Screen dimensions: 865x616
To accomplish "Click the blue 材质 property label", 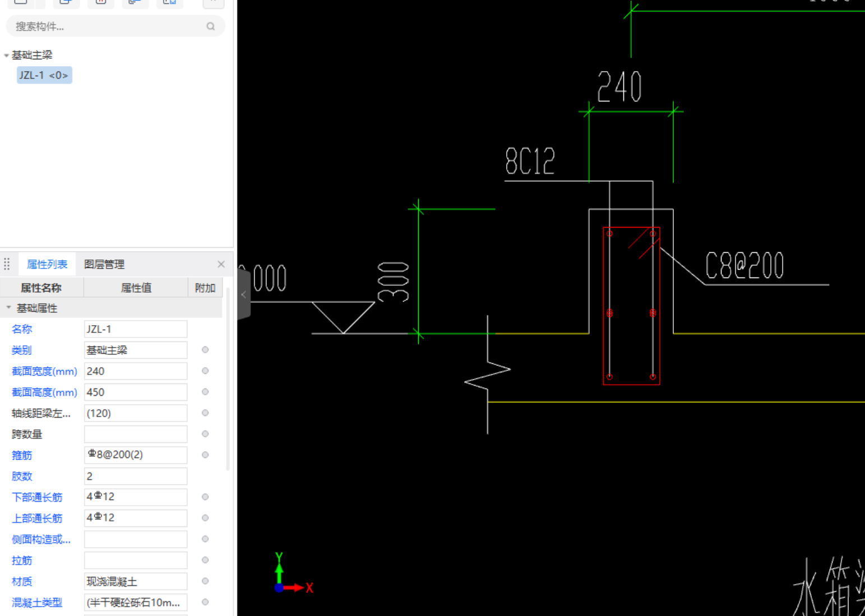I will (x=22, y=581).
